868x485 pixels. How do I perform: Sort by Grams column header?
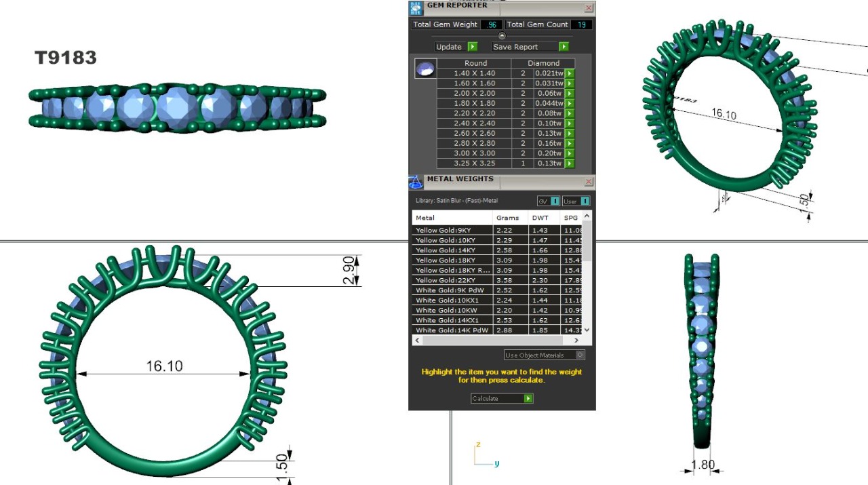507,218
